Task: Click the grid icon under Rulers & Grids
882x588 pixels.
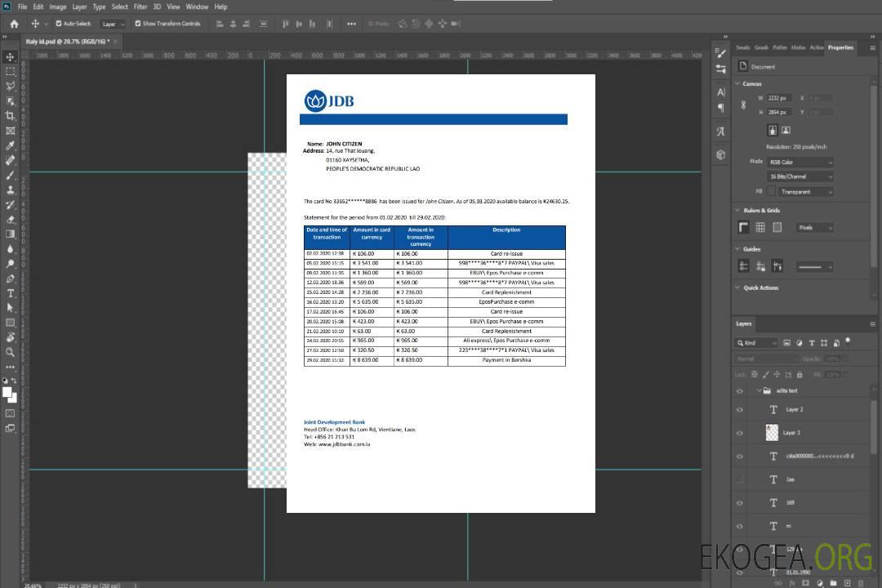Action: (x=760, y=227)
